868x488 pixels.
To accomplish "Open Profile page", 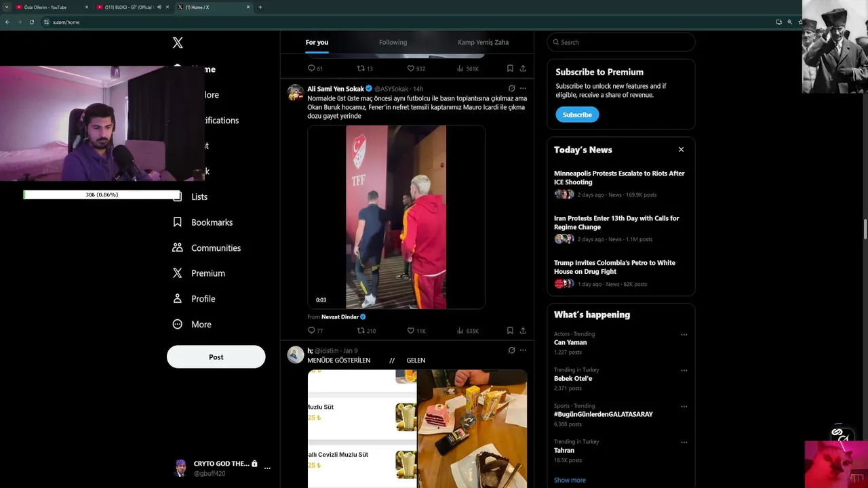I will [203, 299].
